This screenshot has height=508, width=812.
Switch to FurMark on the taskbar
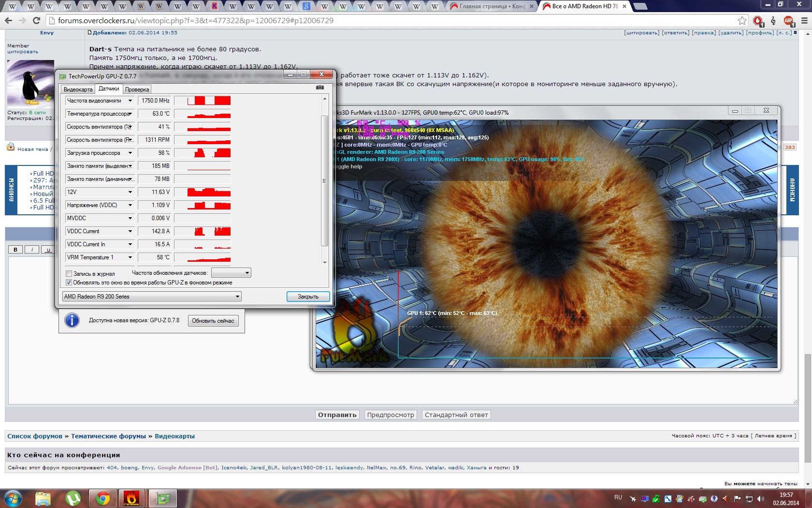coord(132,498)
